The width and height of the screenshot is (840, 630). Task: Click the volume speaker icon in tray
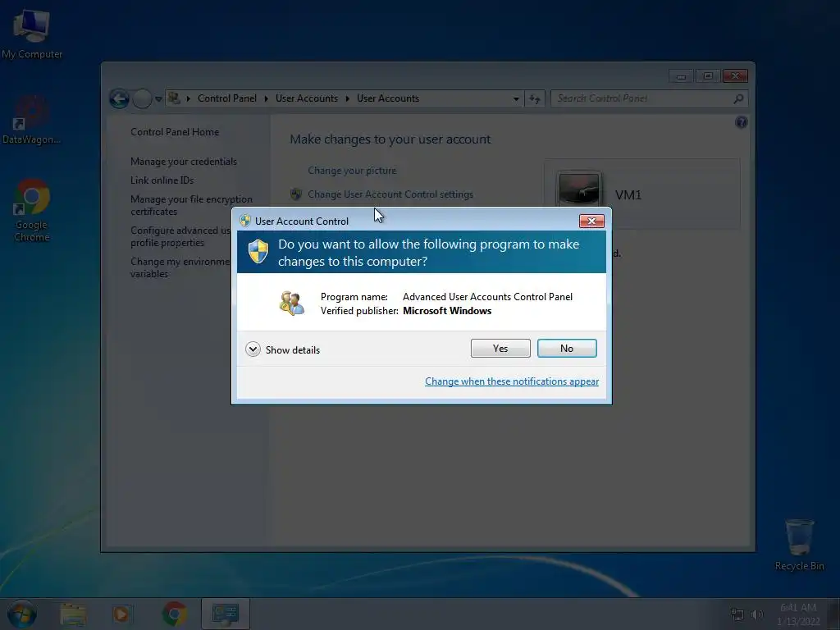click(757, 614)
